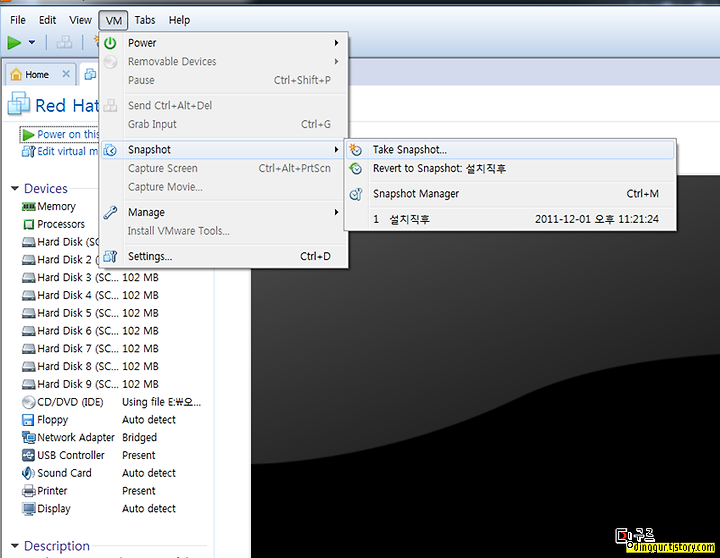Click the Manage wrench icon
720x558 pixels.
click(x=110, y=212)
